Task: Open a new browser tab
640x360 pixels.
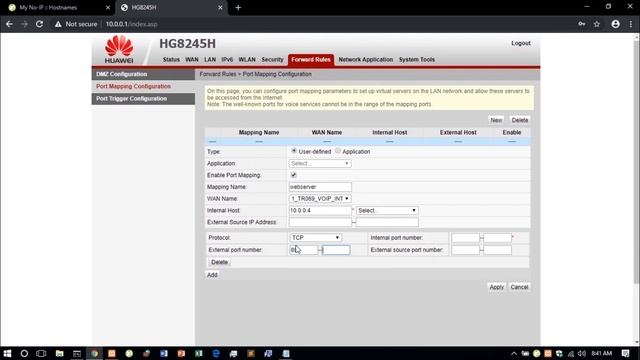Action: point(238,7)
